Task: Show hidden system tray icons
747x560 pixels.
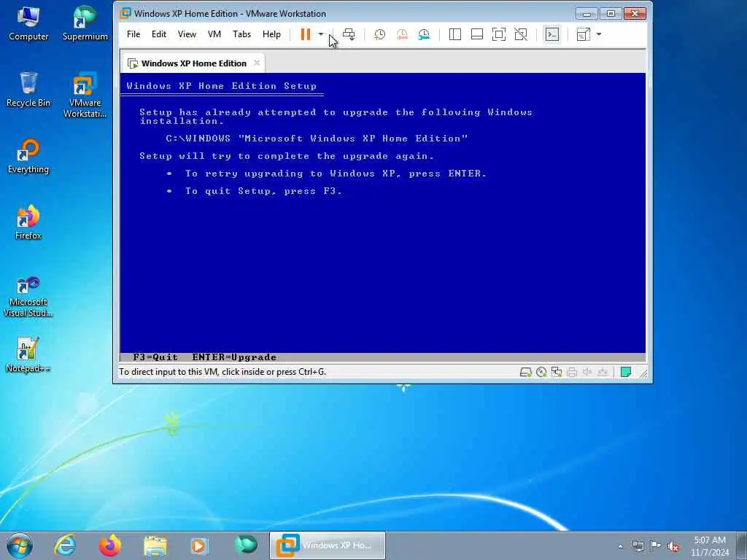Action: [x=620, y=546]
